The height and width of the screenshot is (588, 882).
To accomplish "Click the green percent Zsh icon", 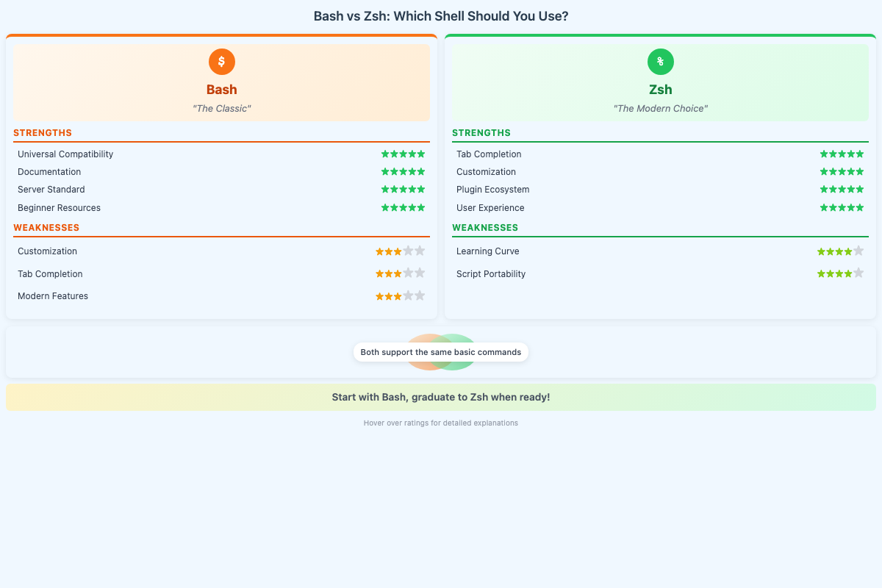I will (x=660, y=62).
